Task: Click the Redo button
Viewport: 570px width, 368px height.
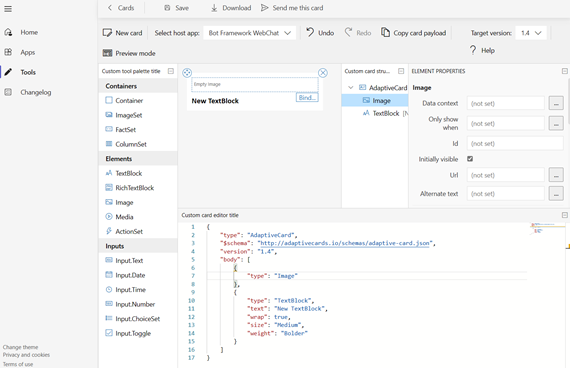Action: click(358, 33)
